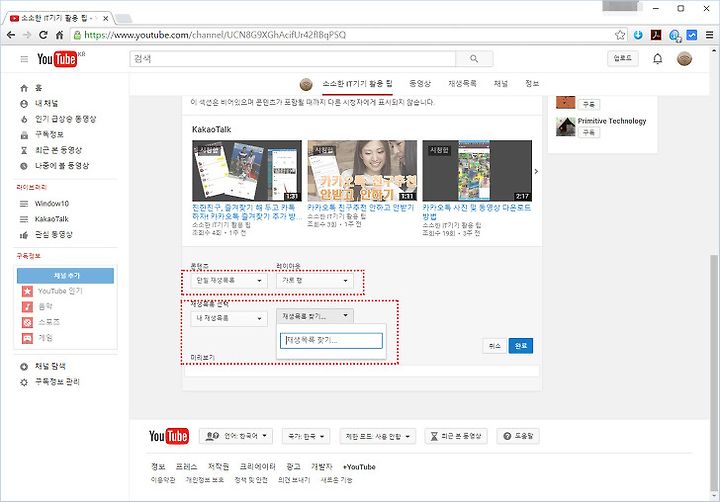Image resolution: width=720 pixels, height=502 pixels.
Task: Open the account avatar menu
Action: 684,59
